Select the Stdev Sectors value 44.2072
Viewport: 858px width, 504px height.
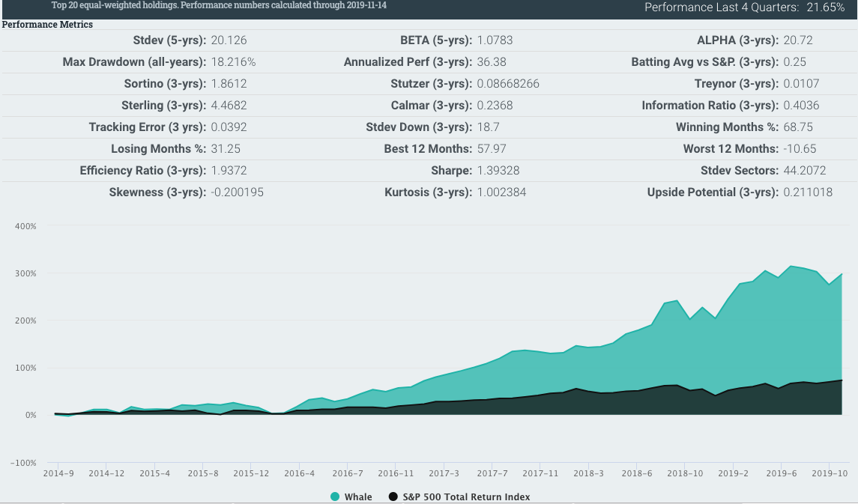point(804,171)
